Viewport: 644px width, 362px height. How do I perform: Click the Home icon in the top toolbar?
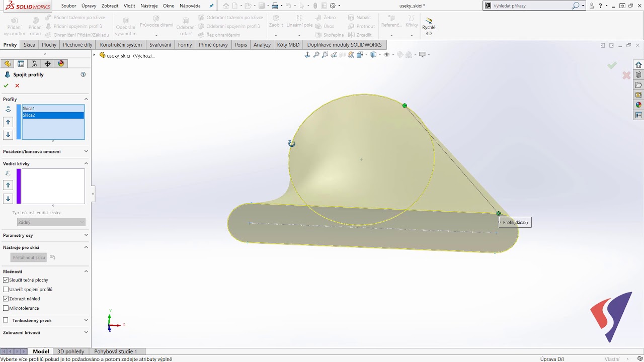coord(226,6)
